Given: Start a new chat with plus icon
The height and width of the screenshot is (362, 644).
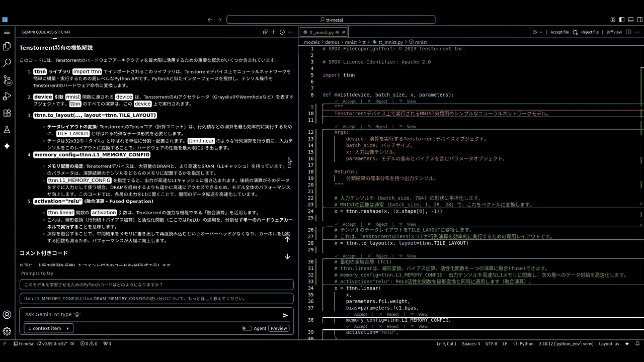Looking at the screenshot, I should [274, 32].
